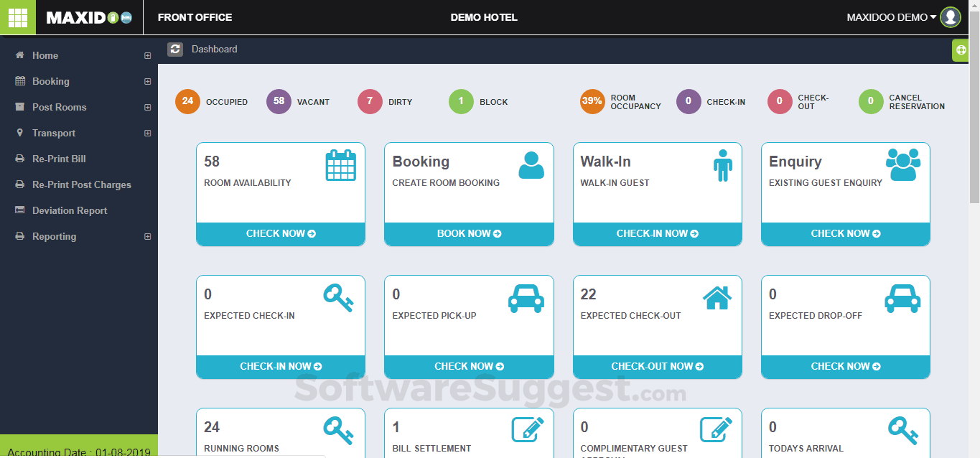Screen dimensions: 980x458
Task: Click the Bill Settlement edit icon
Action: 528,429
